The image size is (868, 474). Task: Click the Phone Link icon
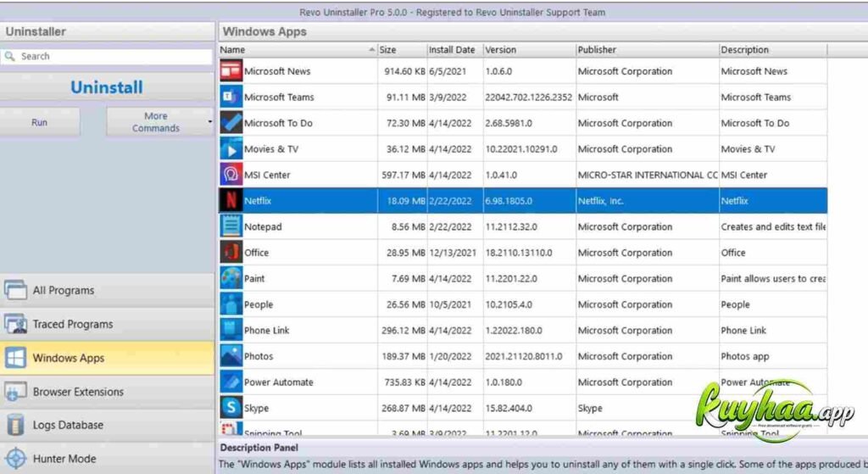pyautogui.click(x=231, y=330)
